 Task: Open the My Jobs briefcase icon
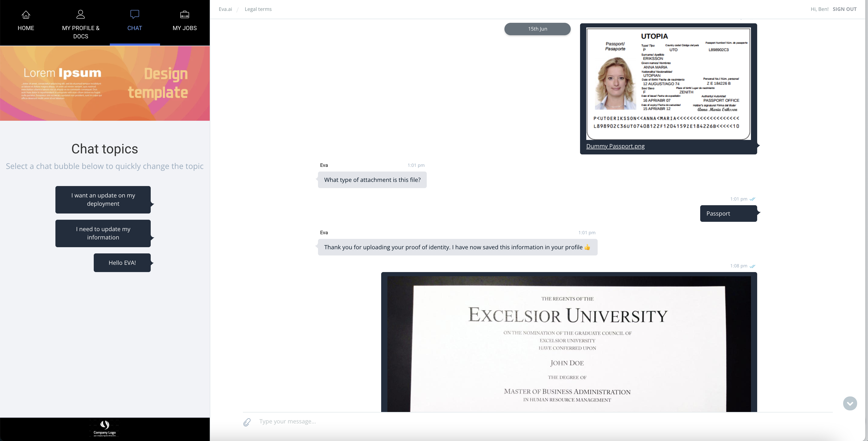tap(185, 15)
